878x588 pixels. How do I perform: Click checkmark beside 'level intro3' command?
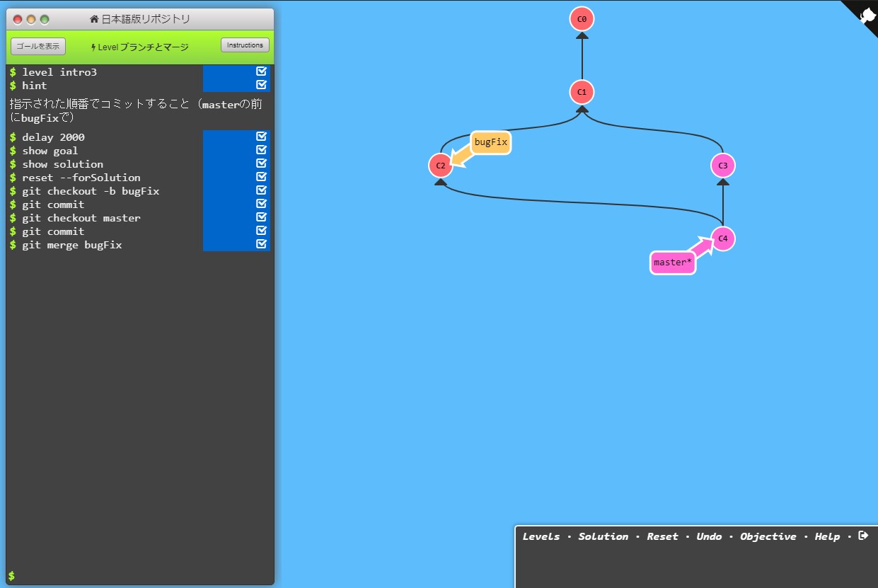[x=262, y=71]
